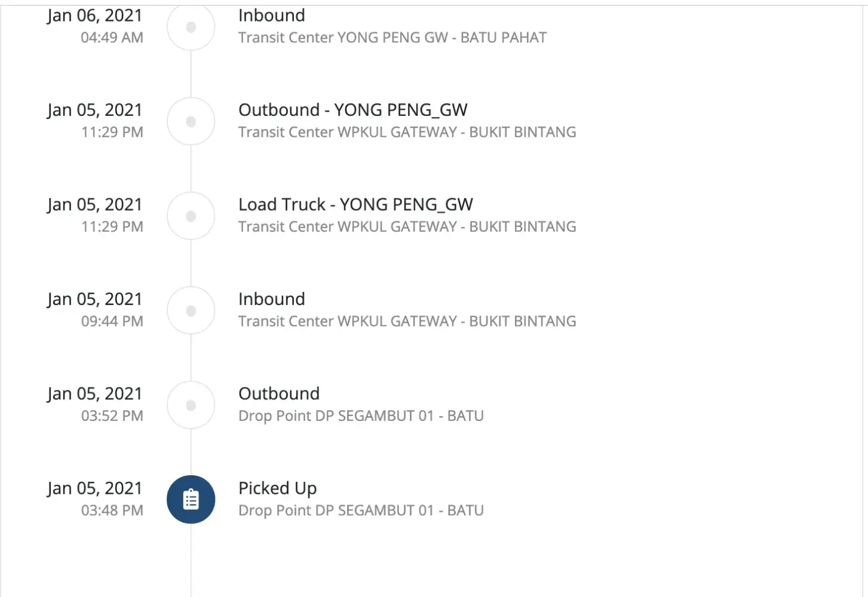The image size is (868, 597).
Task: Click timeline dot for 03:52 PM Outbound event
Action: (191, 405)
